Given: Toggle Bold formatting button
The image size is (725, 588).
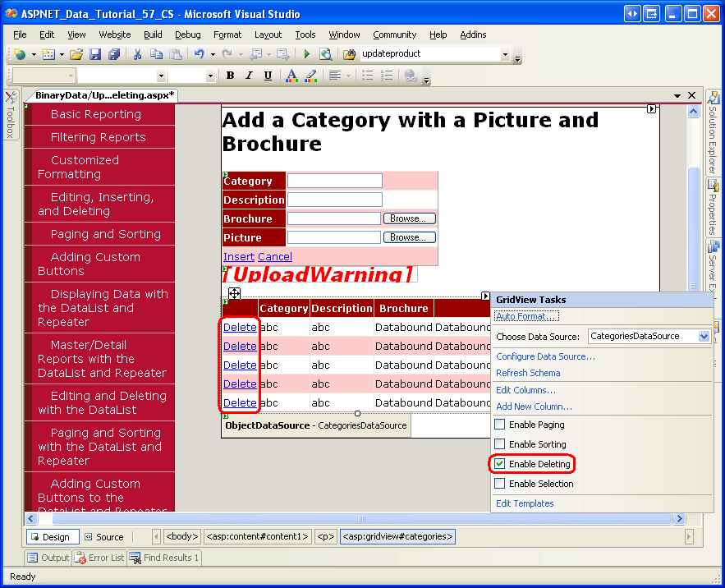Looking at the screenshot, I should point(230,76).
